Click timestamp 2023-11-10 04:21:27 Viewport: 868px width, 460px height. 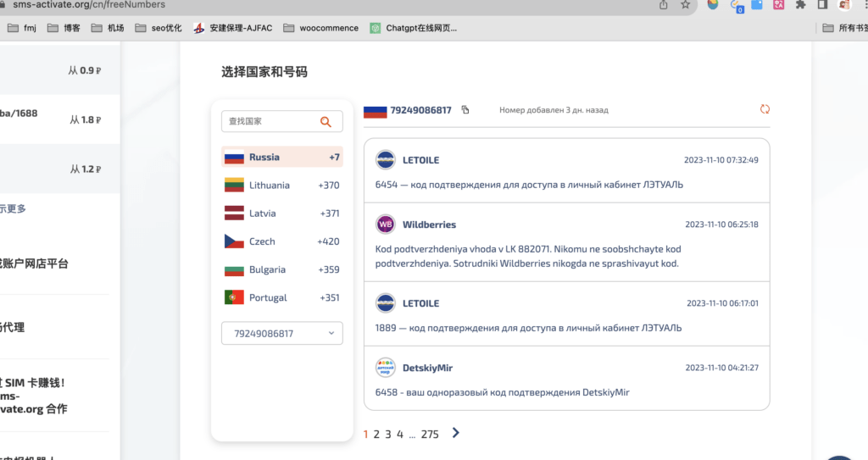coord(722,368)
